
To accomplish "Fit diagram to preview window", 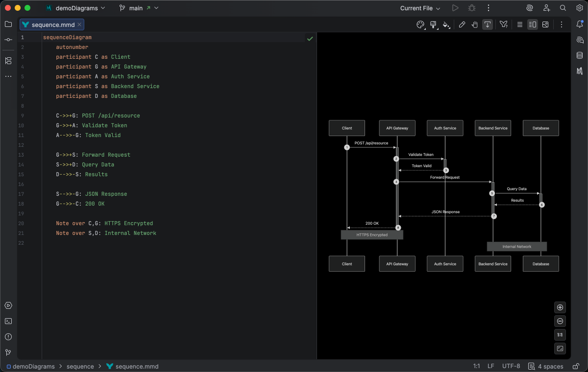I will (x=560, y=349).
